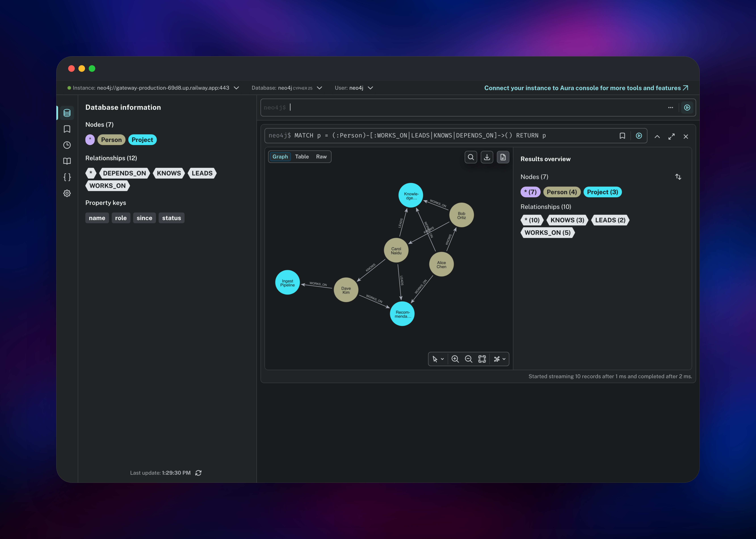Sort the results overview nodes list
Viewport: 756px width, 539px height.
point(678,177)
